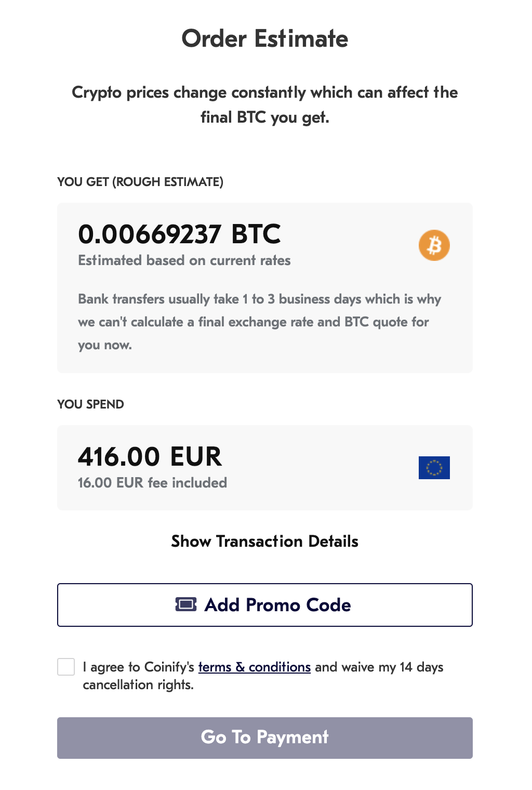
Task: Select the 416.00 EUR spend amount
Action: (150, 457)
